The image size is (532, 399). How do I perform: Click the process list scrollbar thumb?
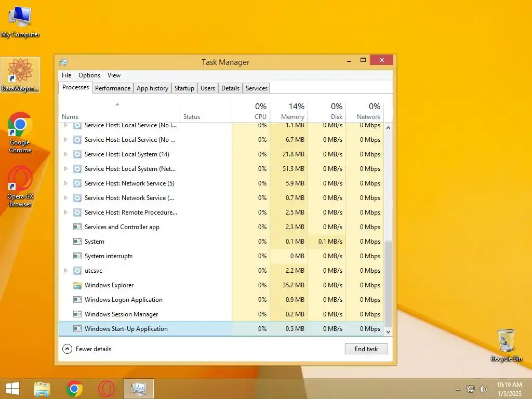[389, 283]
